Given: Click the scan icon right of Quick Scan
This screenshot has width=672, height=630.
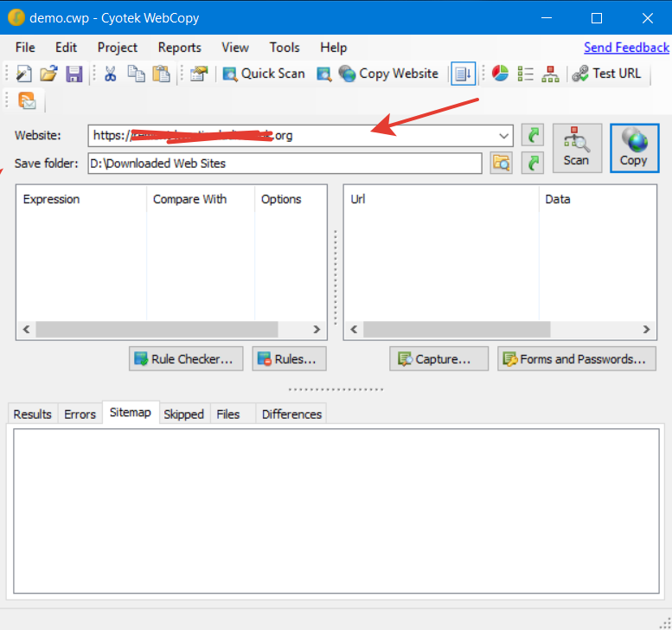Looking at the screenshot, I should coord(324,74).
